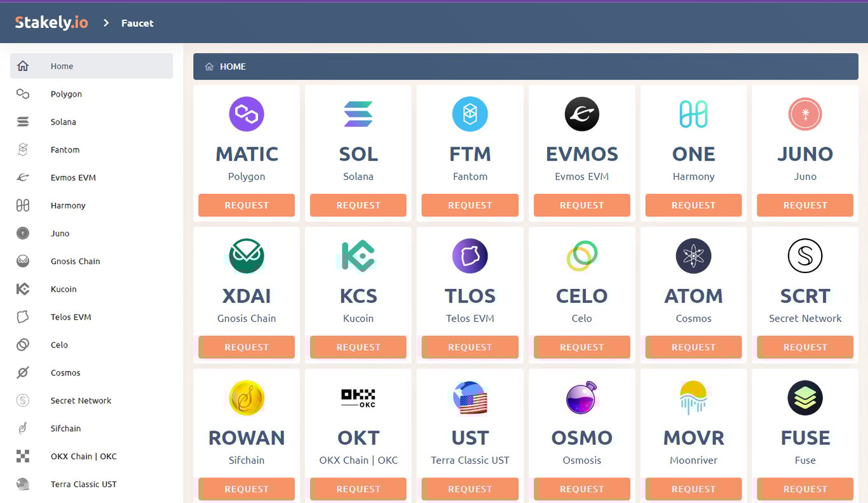Open Fantom from the sidebar menu
Screen dimensions: 868x503
point(92,150)
